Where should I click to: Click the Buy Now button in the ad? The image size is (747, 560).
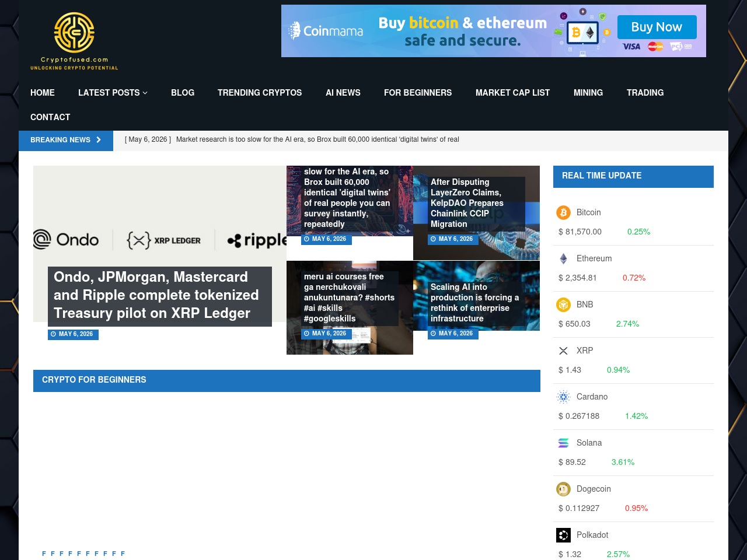pyautogui.click(x=657, y=27)
